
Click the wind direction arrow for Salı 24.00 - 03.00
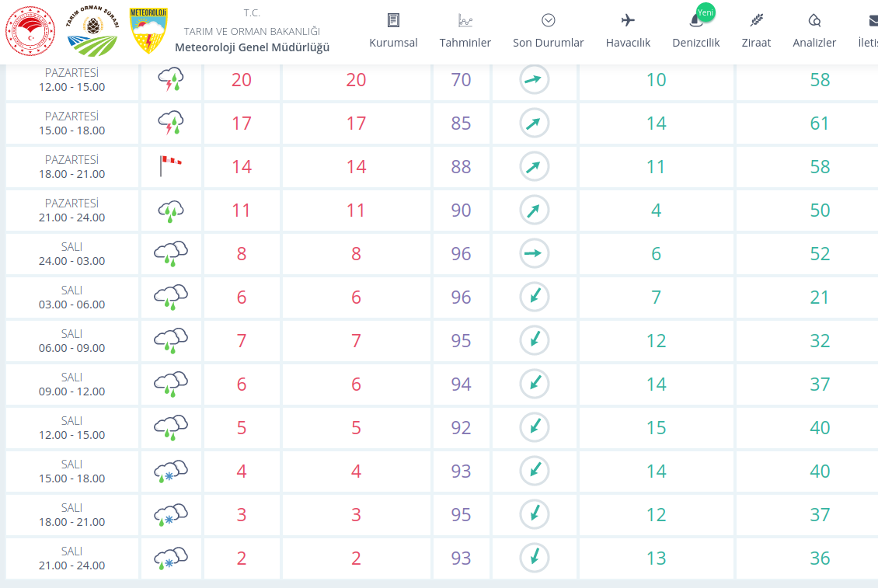coord(535,253)
